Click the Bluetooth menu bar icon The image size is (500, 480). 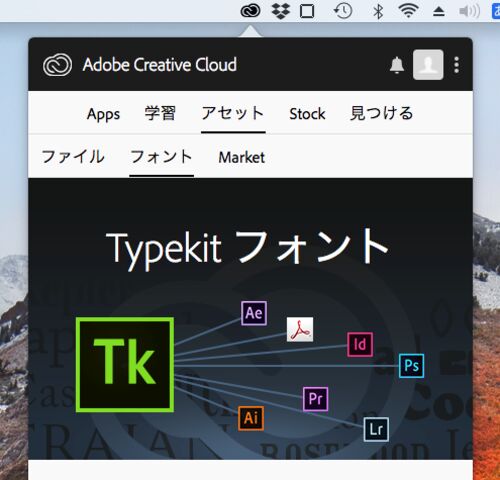378,12
